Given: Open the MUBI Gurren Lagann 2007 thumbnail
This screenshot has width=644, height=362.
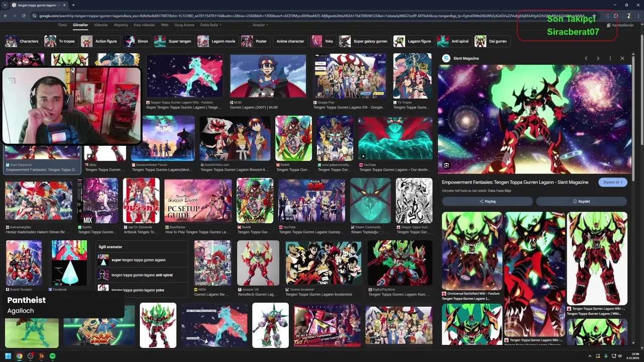Looking at the screenshot, I should (268, 76).
